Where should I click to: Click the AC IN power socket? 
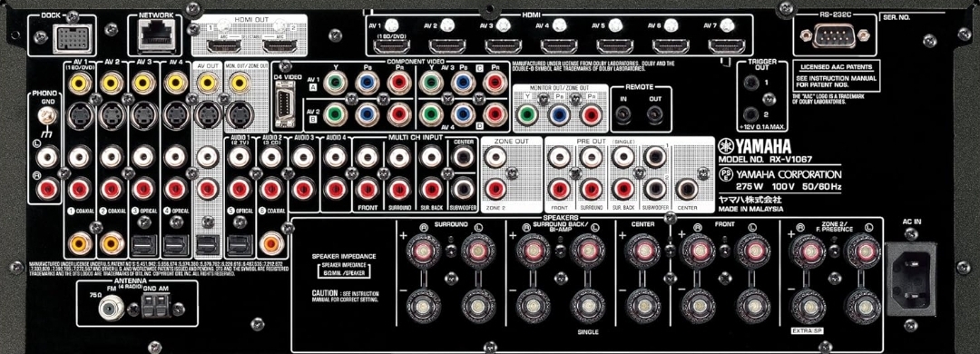912,279
